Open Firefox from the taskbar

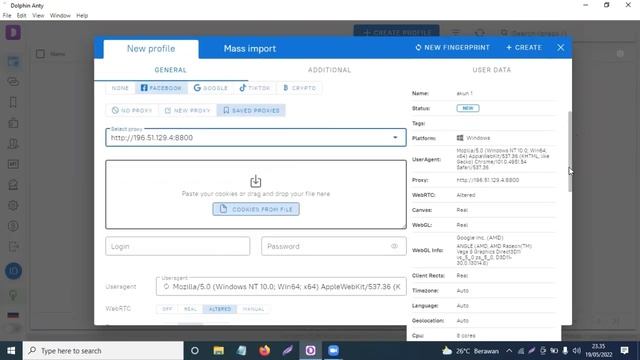pos(264,351)
